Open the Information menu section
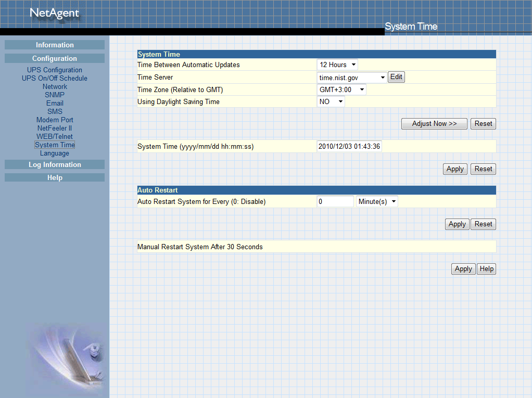This screenshot has height=398, width=532. tap(55, 45)
